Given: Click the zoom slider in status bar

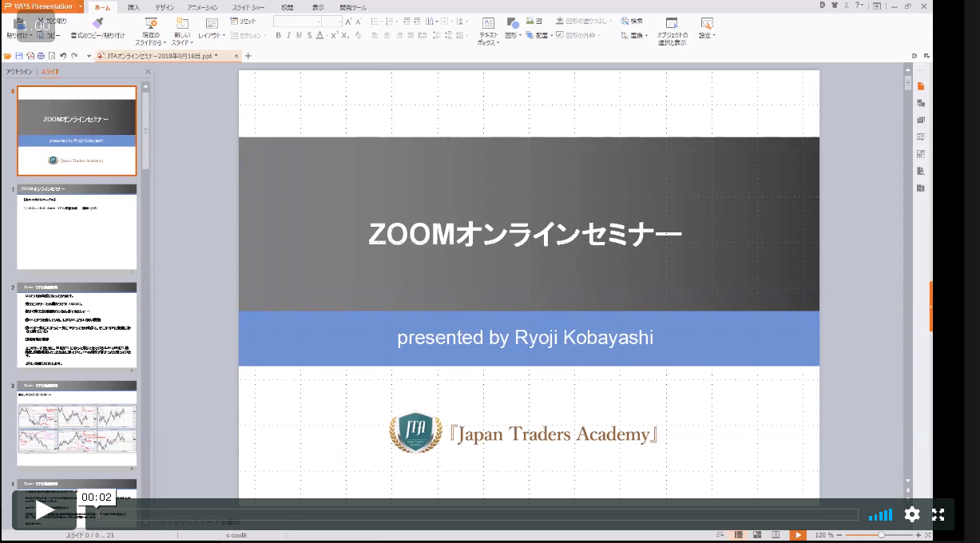Looking at the screenshot, I should (881, 535).
